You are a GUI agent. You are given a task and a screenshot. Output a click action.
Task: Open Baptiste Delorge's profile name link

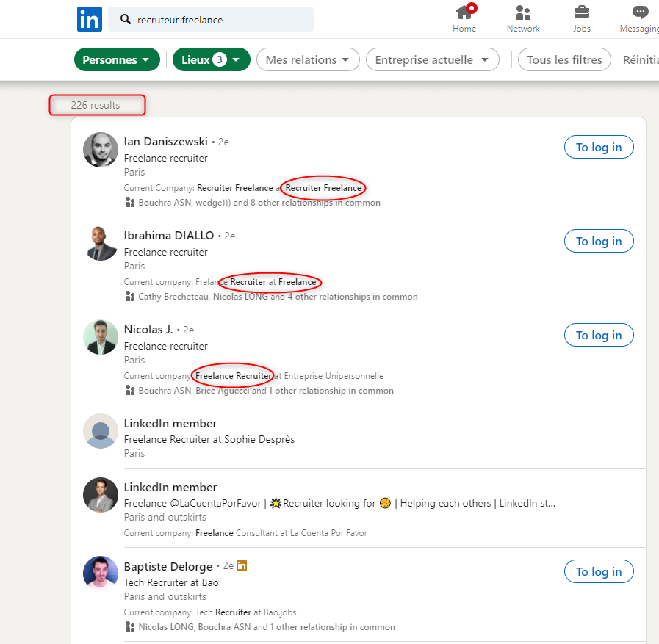[168, 566]
